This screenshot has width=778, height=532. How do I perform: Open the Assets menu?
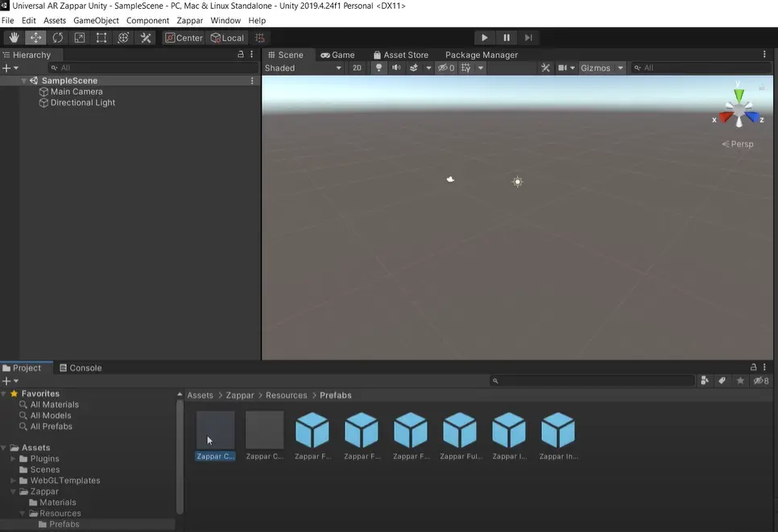55,20
